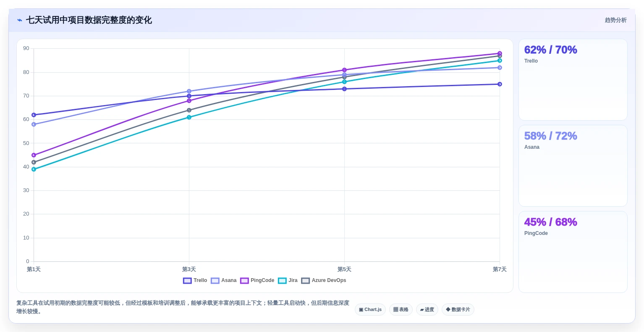Click the Azure DevOps legend label
Image resolution: width=644 pixels, height=332 pixels.
[329, 280]
